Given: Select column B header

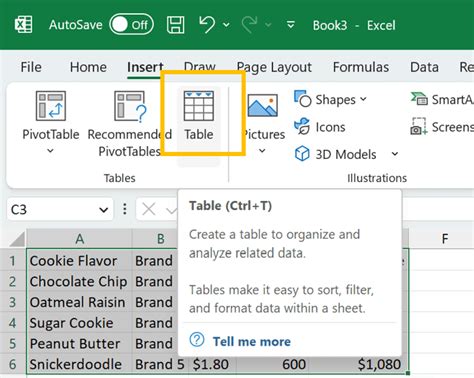Looking at the screenshot, I should (x=161, y=239).
